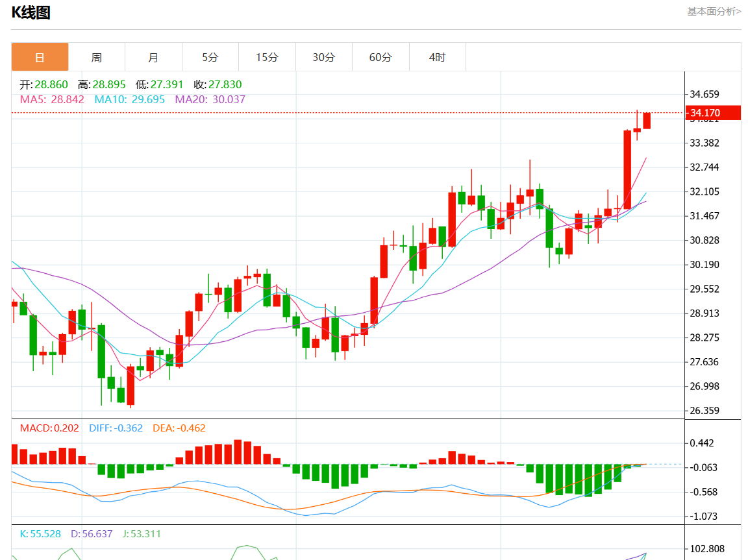Switch to the 5分 interval tab

coord(210,57)
